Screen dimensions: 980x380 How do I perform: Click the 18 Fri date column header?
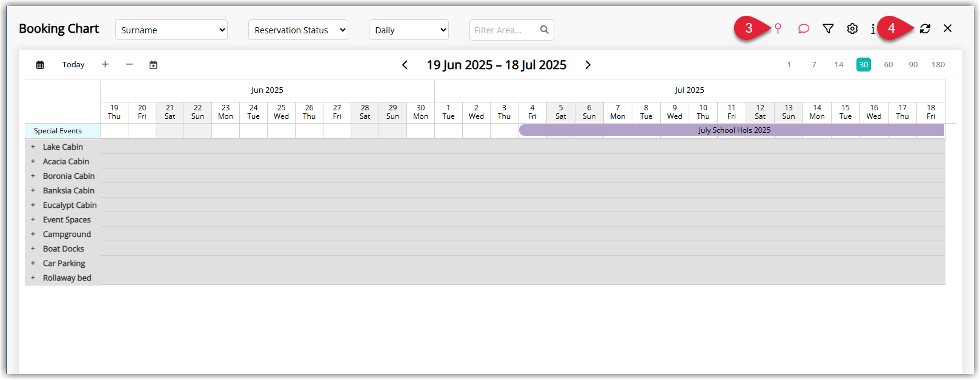(931, 112)
